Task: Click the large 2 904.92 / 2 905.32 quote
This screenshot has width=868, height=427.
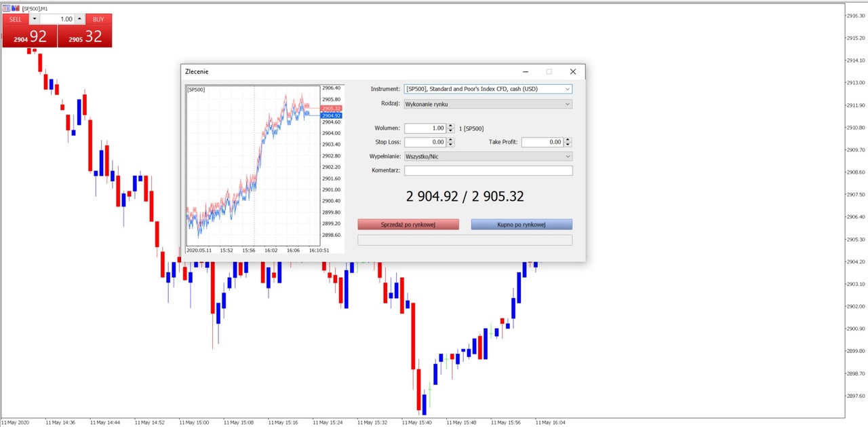Action: click(x=465, y=197)
